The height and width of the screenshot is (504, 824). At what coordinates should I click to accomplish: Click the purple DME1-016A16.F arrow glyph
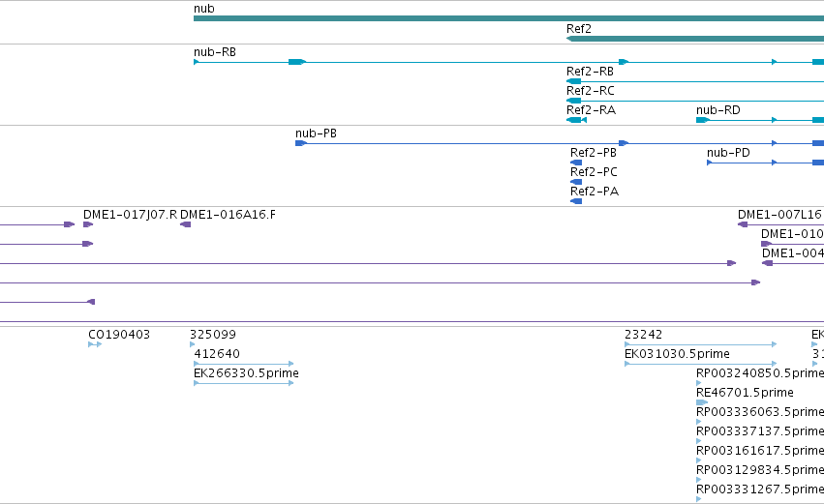coord(186,224)
